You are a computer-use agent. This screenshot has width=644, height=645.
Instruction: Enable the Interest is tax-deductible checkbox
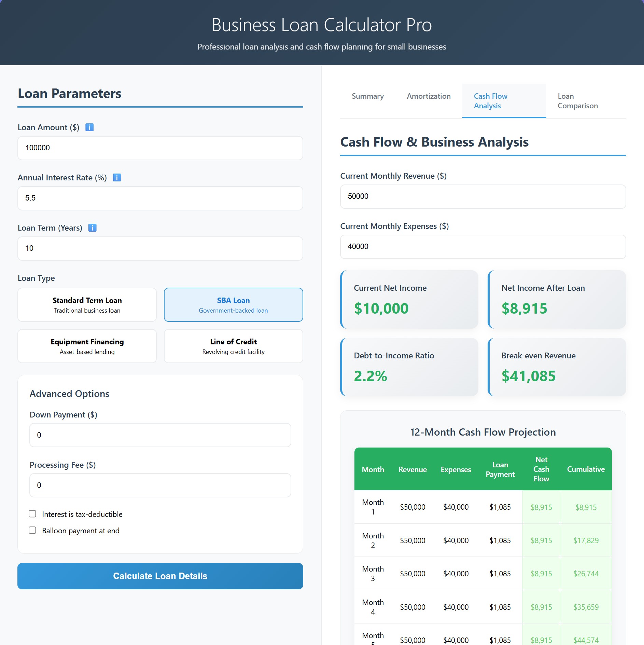(33, 513)
